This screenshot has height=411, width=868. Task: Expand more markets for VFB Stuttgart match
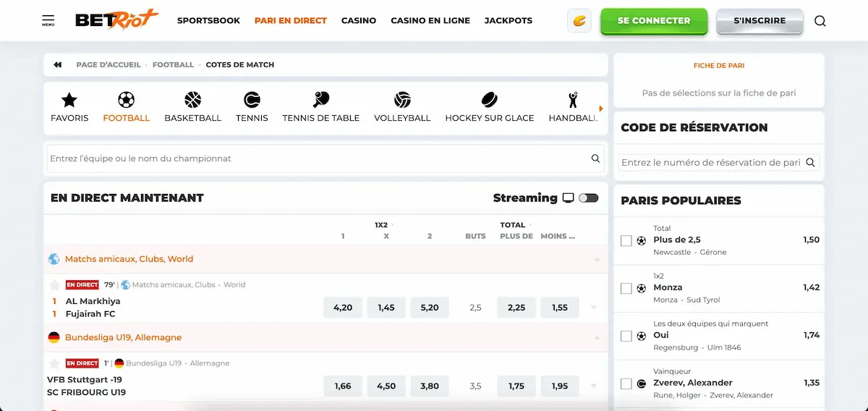(x=594, y=386)
